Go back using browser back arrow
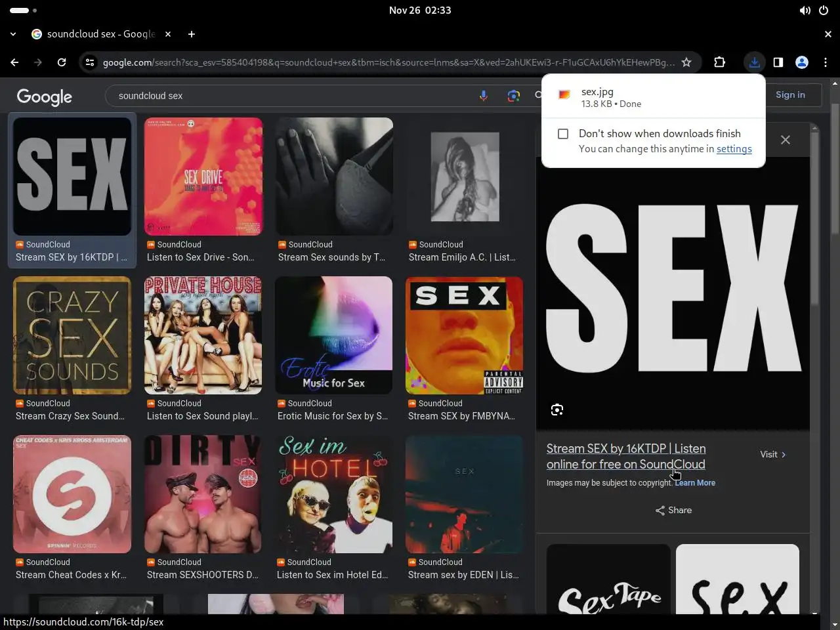 (14, 62)
